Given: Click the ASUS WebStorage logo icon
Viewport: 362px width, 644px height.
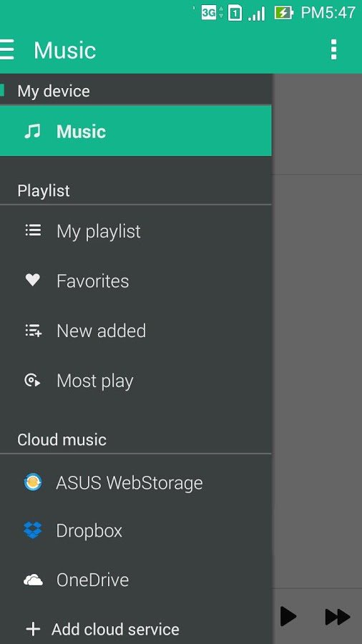Looking at the screenshot, I should tap(33, 482).
